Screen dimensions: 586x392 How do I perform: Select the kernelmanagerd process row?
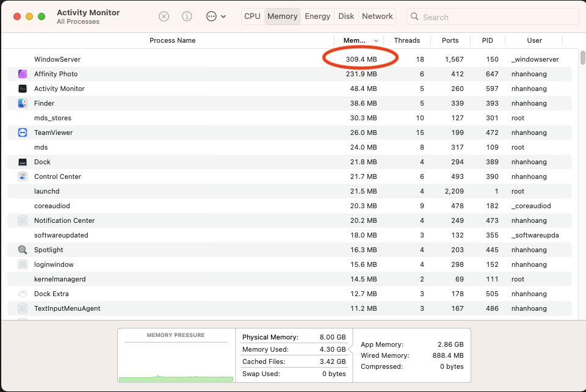click(x=289, y=279)
